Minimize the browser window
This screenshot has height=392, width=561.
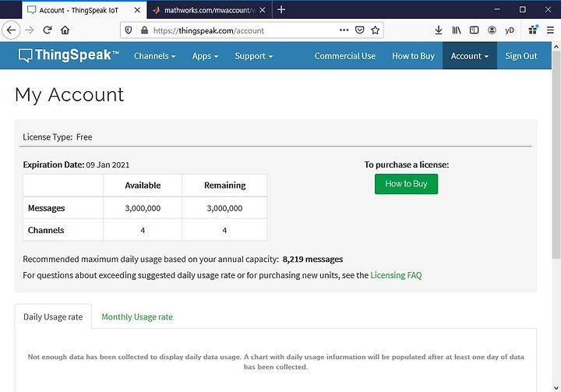click(x=496, y=9)
